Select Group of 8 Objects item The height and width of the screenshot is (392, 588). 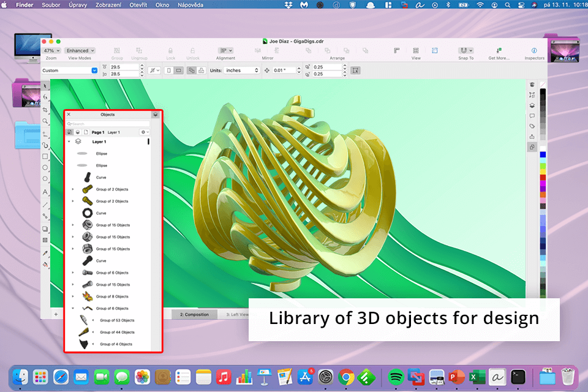[112, 296]
